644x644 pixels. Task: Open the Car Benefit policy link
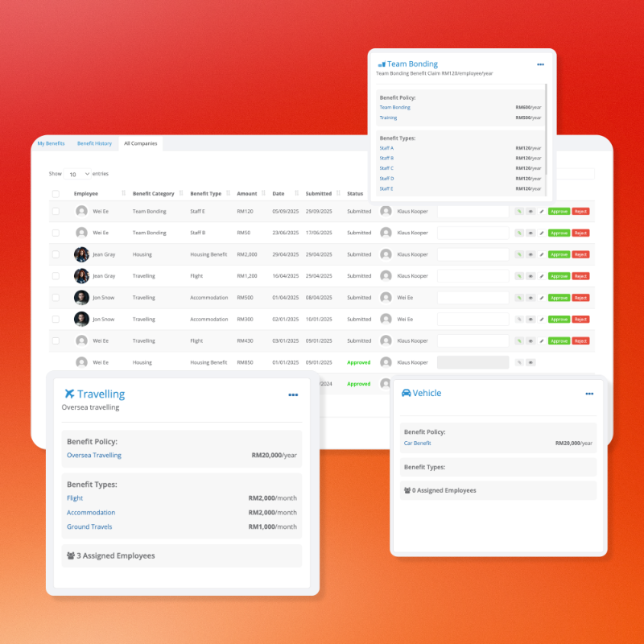(x=417, y=444)
